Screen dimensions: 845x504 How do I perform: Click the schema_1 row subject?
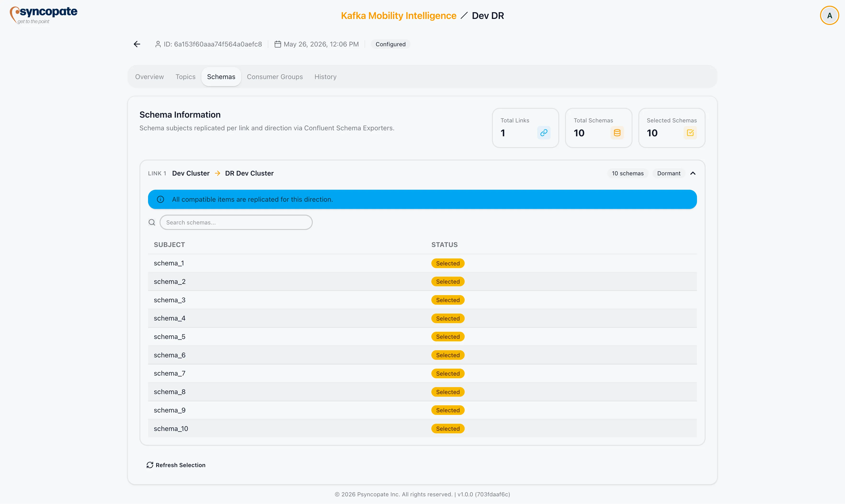(169, 263)
